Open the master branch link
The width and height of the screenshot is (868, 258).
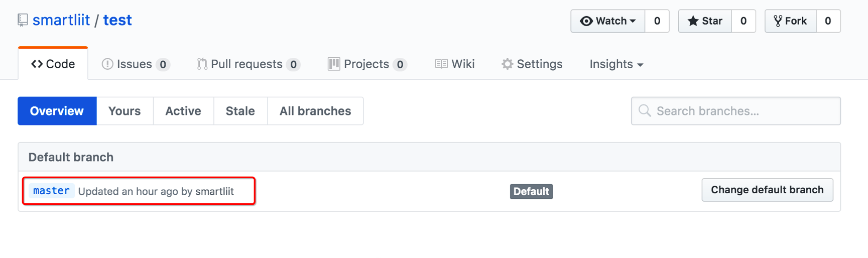tap(51, 191)
